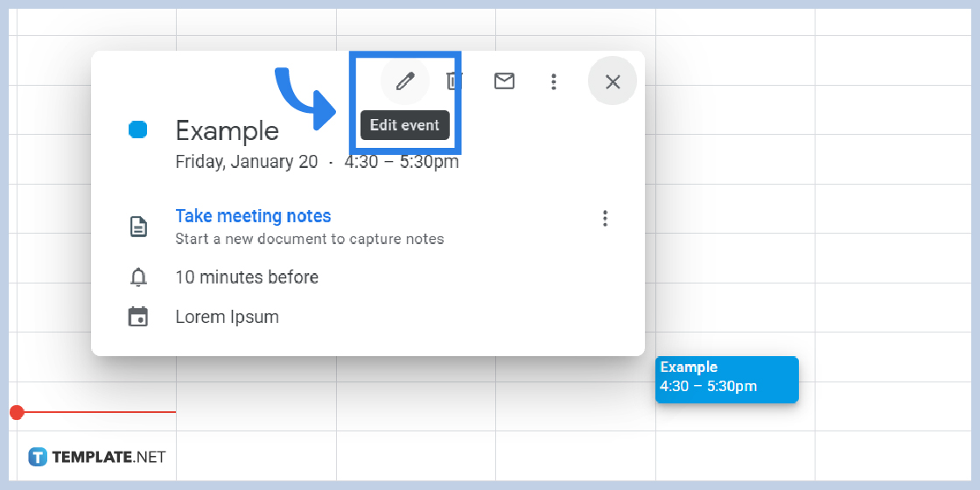Close the event details popup
Screen dimensions: 980x490
[x=612, y=81]
